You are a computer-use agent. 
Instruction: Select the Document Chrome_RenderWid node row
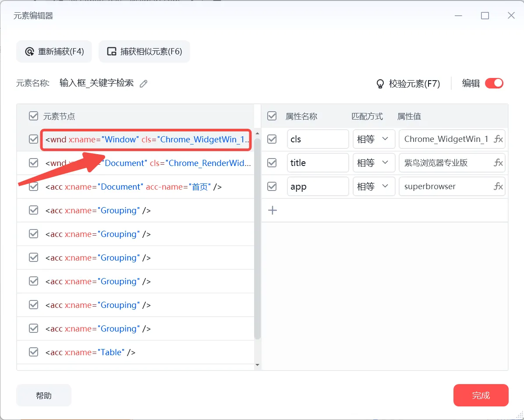coord(135,163)
